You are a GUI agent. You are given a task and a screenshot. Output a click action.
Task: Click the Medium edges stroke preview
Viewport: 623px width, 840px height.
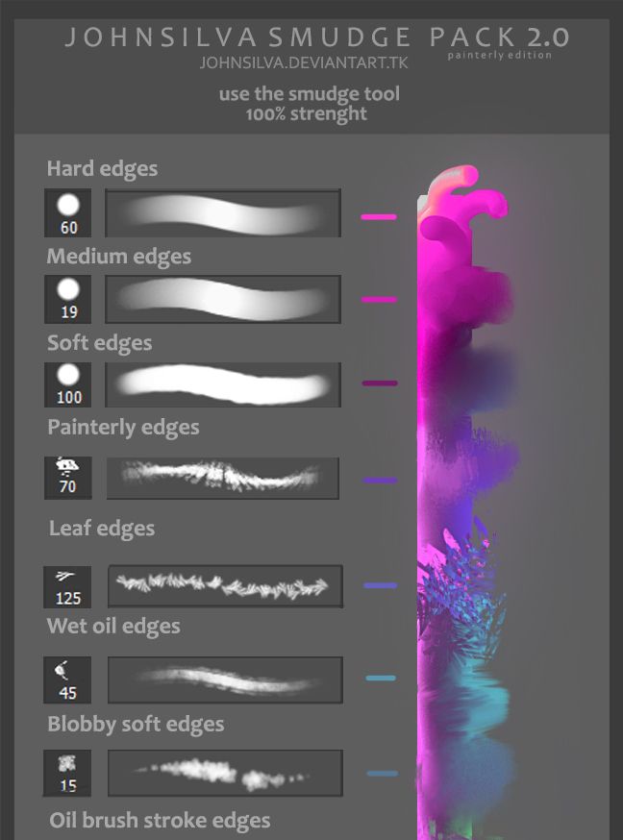pos(223,299)
